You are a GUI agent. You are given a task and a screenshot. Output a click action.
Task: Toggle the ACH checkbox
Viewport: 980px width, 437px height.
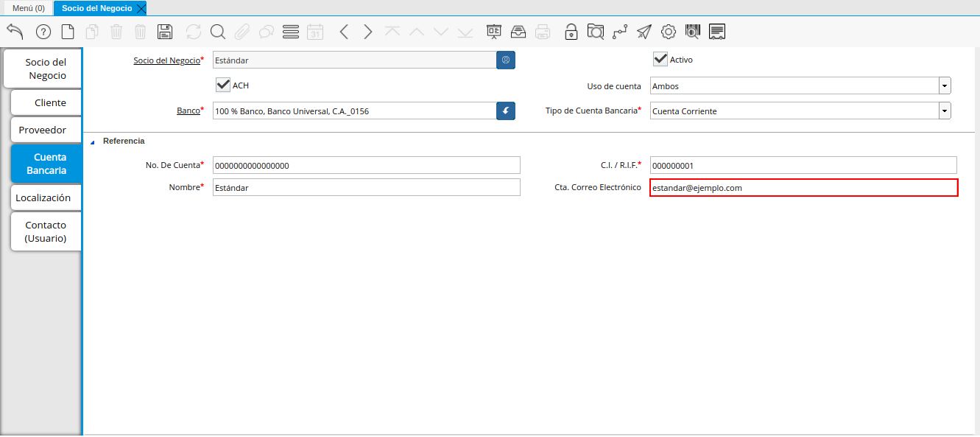223,85
